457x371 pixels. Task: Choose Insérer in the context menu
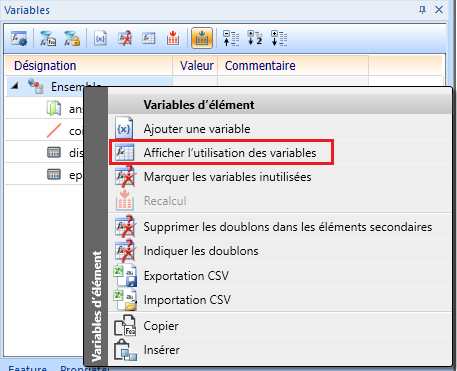(280, 350)
